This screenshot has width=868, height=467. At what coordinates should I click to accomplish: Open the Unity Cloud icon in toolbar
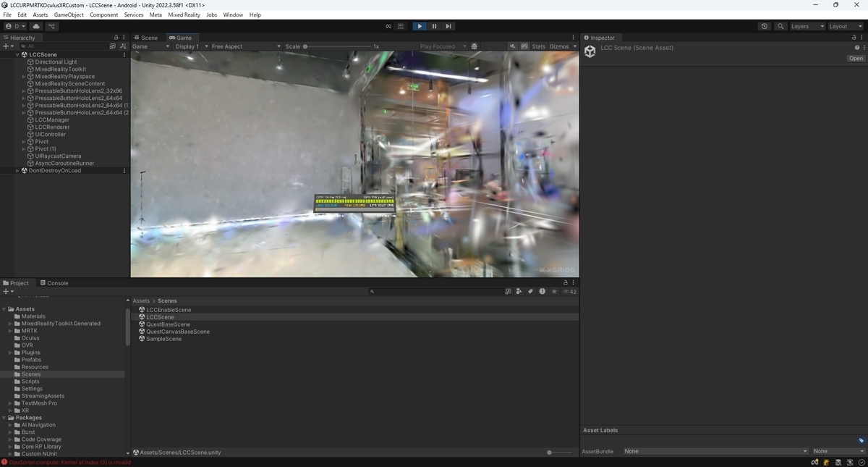tap(36, 26)
